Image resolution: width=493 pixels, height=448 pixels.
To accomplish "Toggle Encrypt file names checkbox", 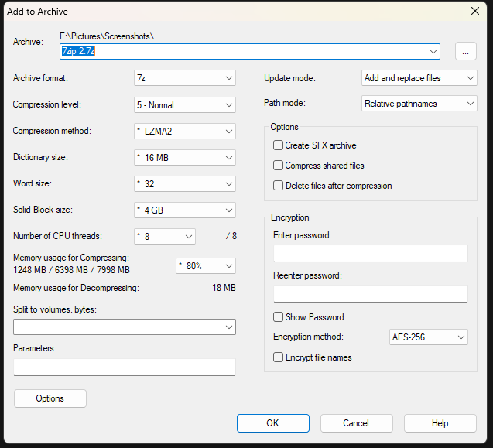I will coord(279,357).
